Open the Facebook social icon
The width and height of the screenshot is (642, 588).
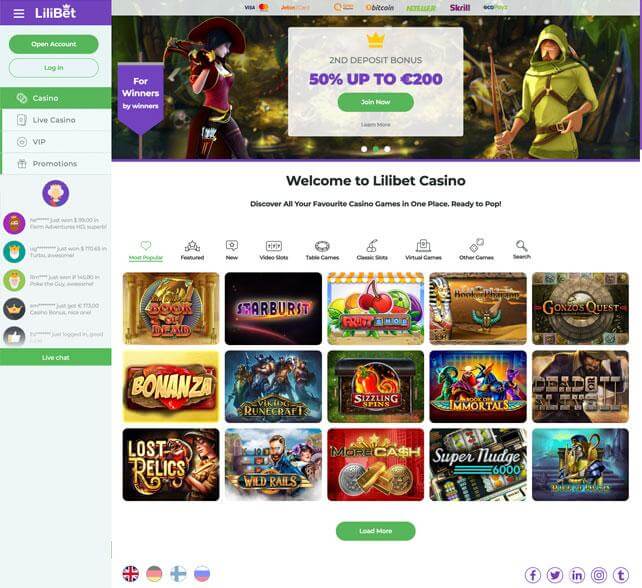pyautogui.click(x=533, y=575)
